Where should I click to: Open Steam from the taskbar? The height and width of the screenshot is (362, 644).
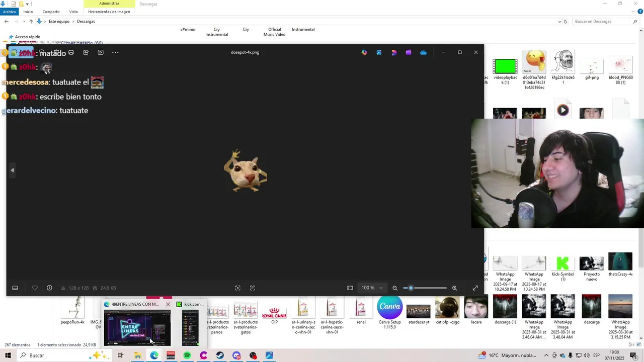(x=220, y=355)
